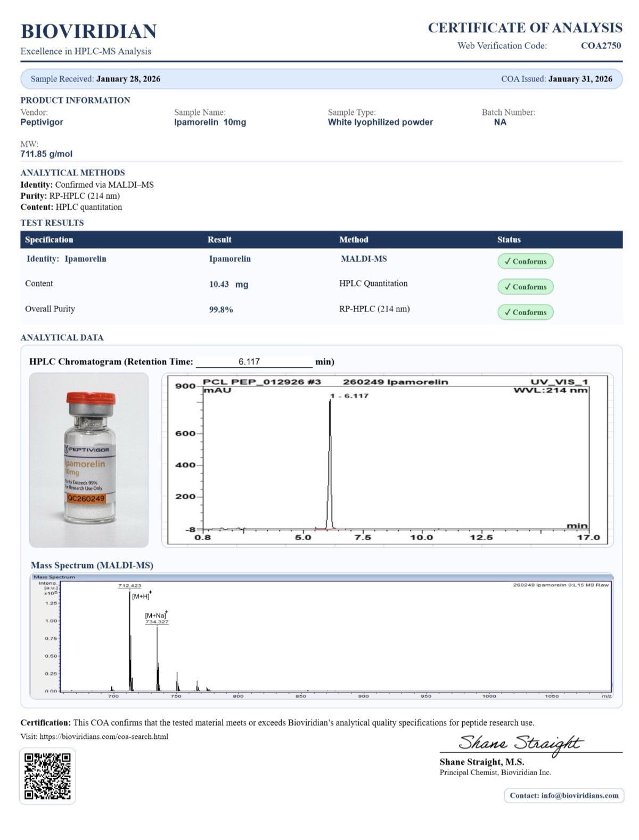This screenshot has width=639, height=840.
Task: Click the COA Issued date January 31, 2026
Action: coord(580,79)
